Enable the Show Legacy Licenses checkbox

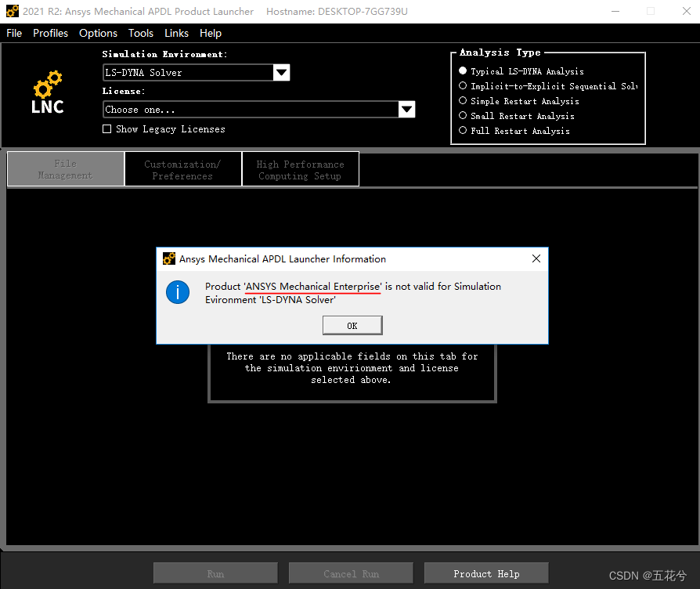[x=106, y=128]
